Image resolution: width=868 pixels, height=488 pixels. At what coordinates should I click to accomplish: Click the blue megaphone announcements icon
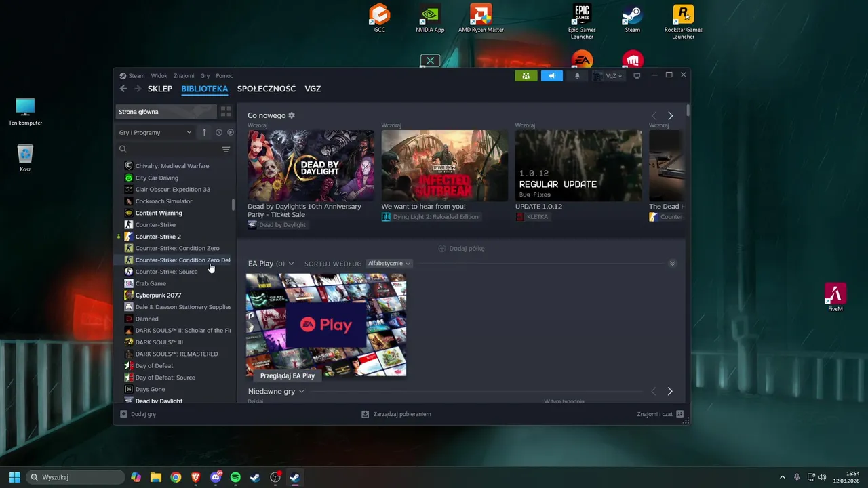tap(552, 76)
